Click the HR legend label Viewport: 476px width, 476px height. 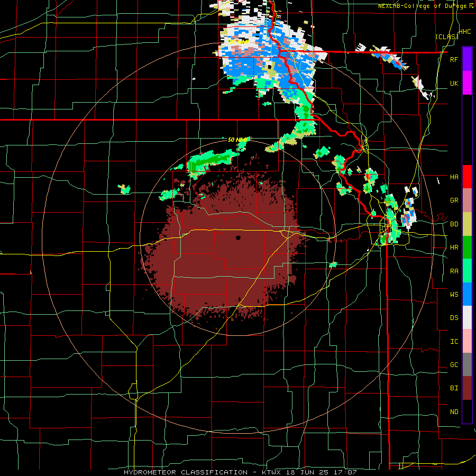(x=454, y=248)
